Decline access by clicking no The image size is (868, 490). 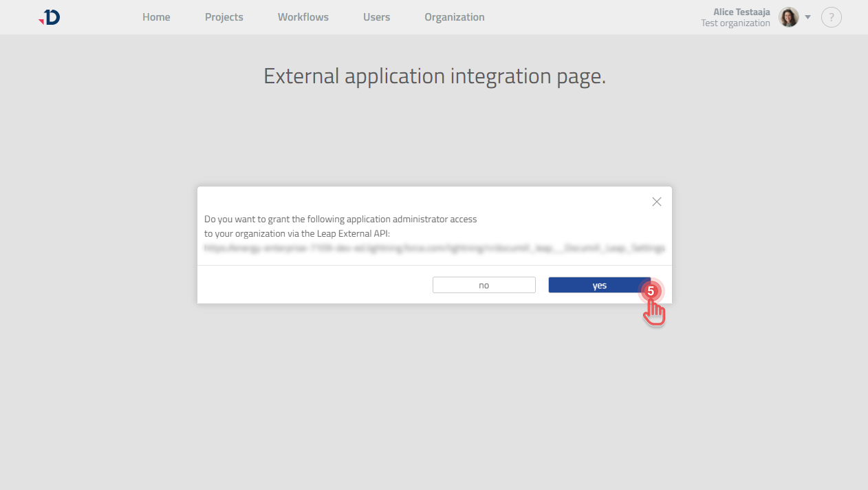click(x=484, y=284)
